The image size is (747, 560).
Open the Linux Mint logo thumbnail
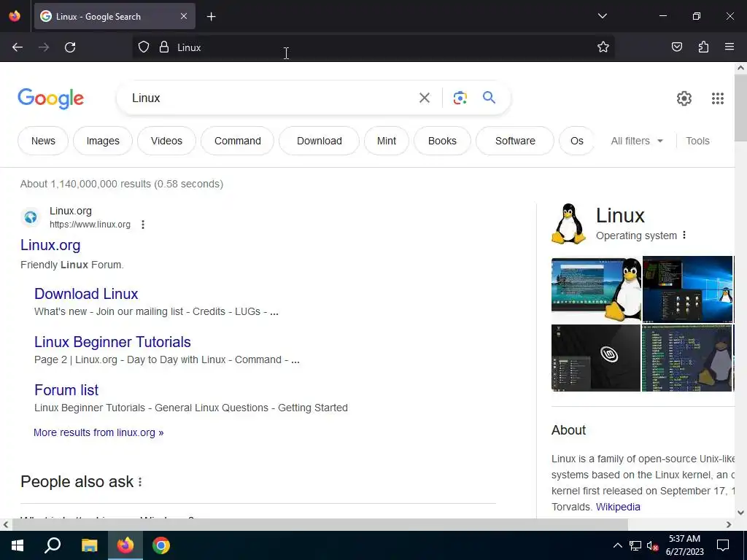tap(596, 358)
